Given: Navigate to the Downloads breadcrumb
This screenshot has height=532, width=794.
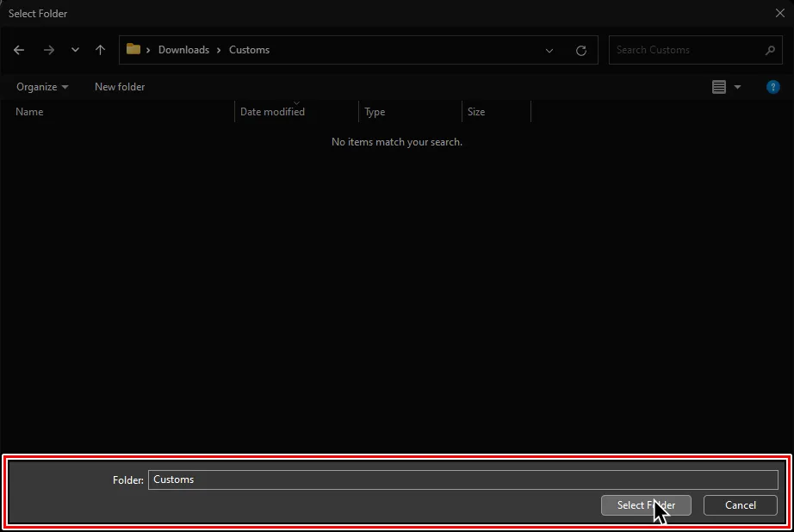Looking at the screenshot, I should point(184,50).
